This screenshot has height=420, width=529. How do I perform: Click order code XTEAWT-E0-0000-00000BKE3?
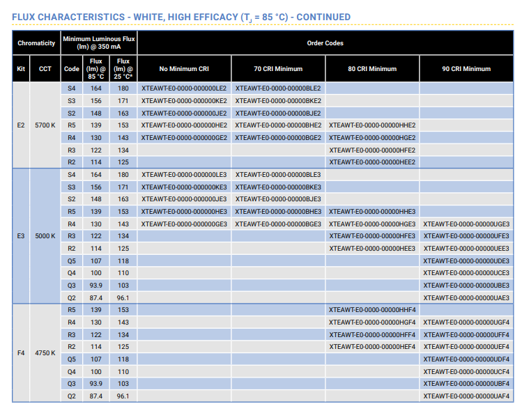[278, 187]
